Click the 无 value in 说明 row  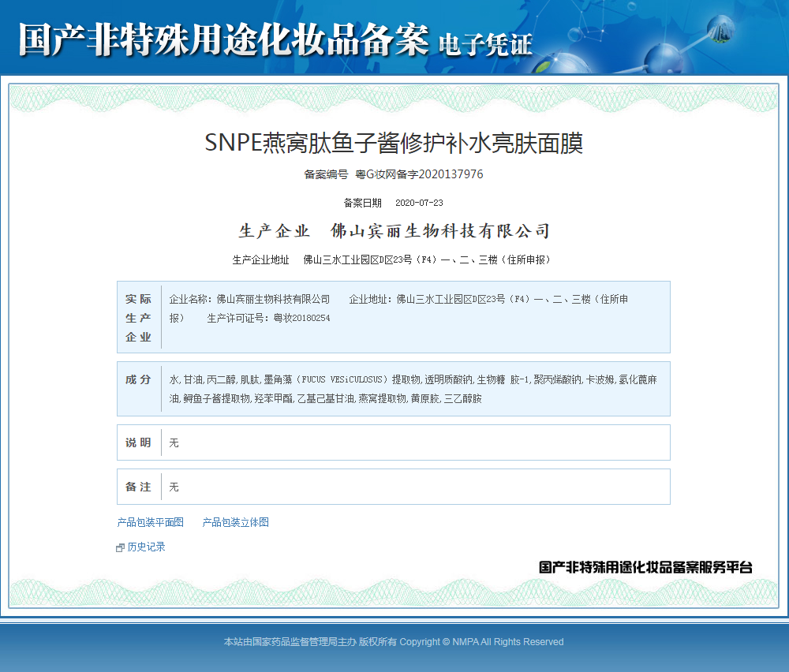click(x=174, y=442)
